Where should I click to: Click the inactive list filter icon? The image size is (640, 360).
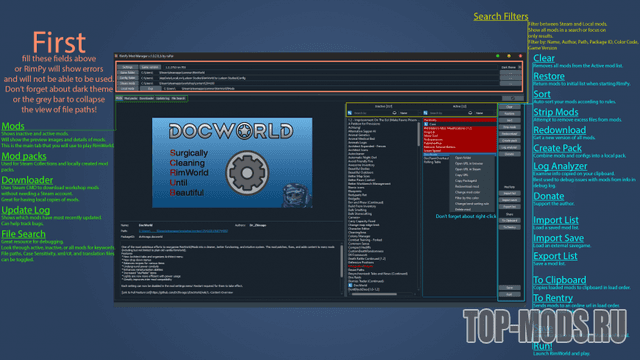(350, 113)
